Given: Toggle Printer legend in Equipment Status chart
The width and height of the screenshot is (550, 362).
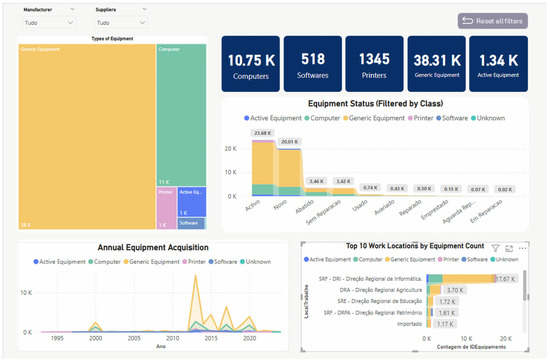Looking at the screenshot, I should pos(420,118).
